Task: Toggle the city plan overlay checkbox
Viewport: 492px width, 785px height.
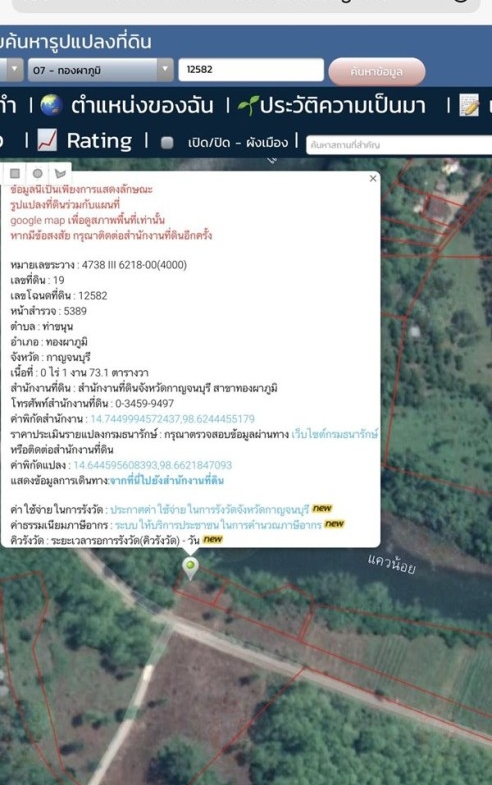Action: (167, 143)
